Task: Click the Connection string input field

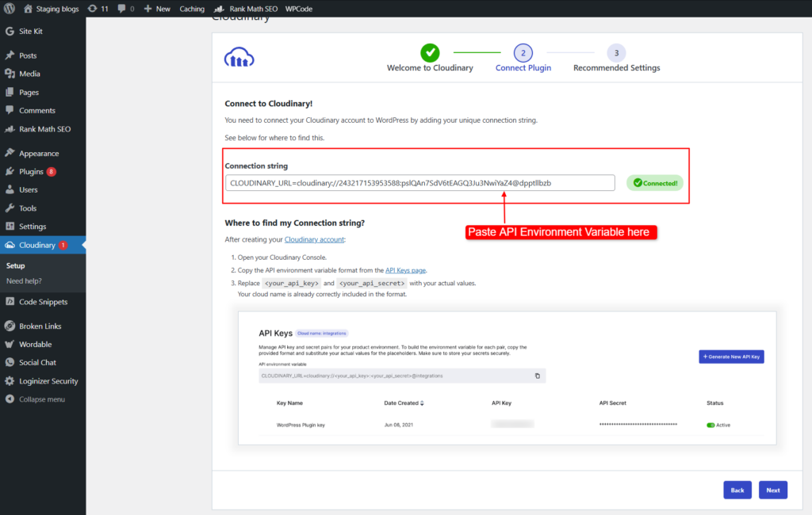Action: [420, 183]
